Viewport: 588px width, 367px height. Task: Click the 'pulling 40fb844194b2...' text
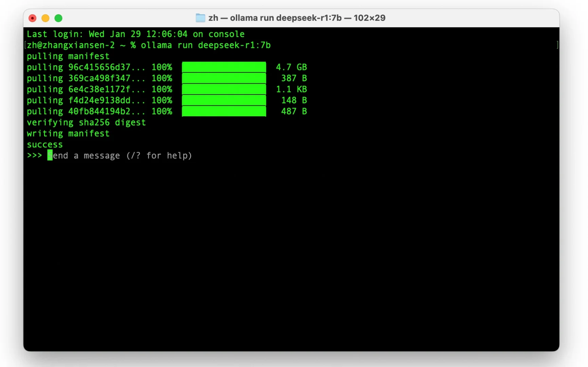tap(86, 111)
